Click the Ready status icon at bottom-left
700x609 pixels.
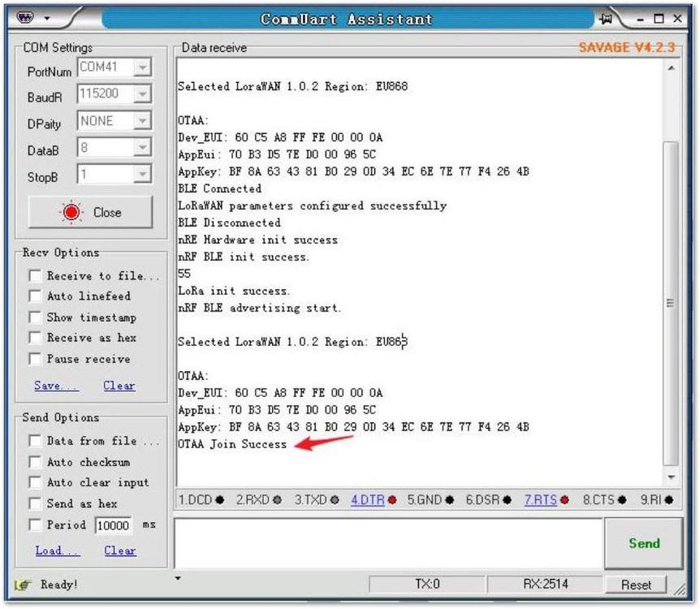22,585
